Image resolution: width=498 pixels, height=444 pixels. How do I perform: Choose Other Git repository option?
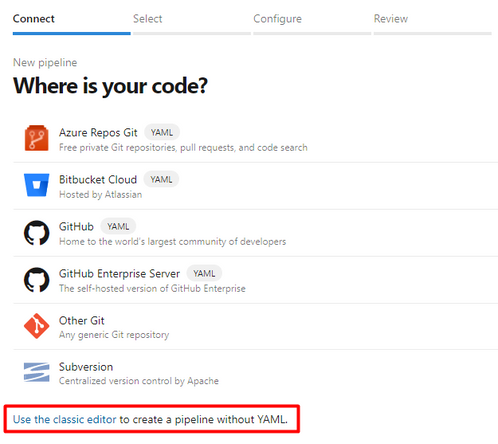81,320
